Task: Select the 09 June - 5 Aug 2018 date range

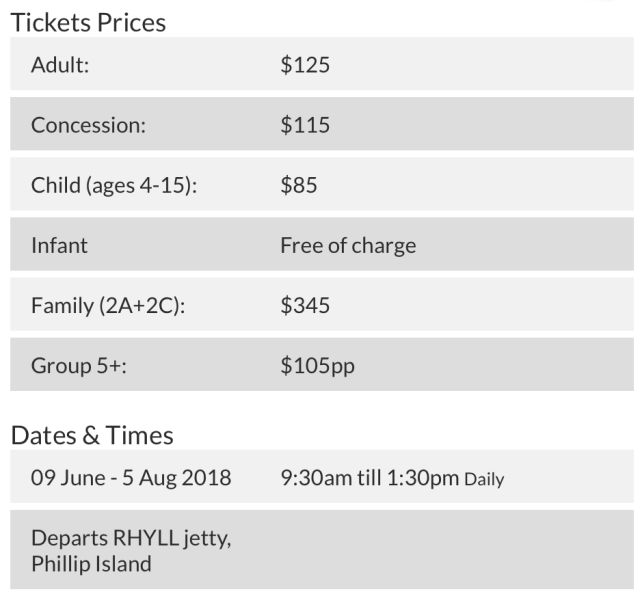Action: coord(131,478)
